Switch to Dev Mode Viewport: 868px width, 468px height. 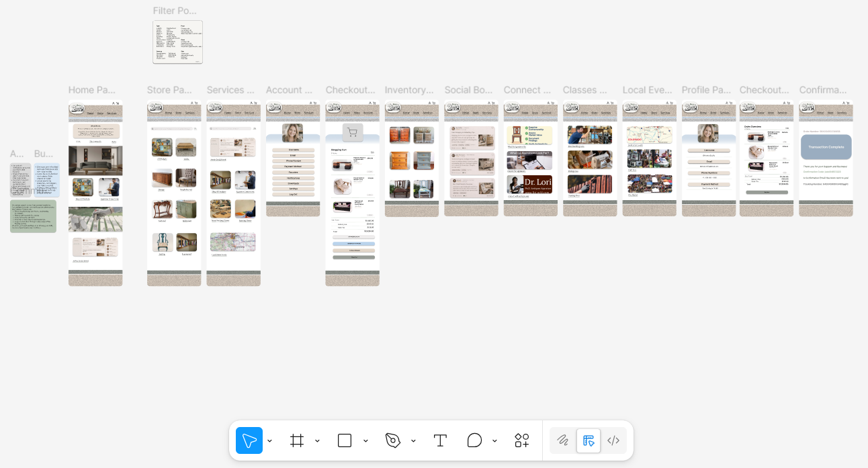[613, 440]
